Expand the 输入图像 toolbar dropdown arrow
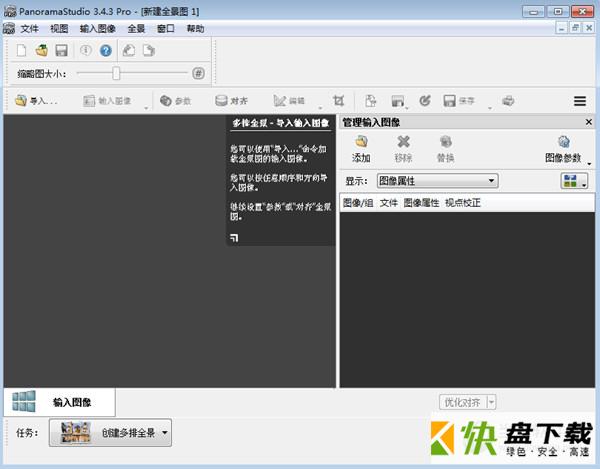Image resolution: width=600 pixels, height=469 pixels. [146, 108]
